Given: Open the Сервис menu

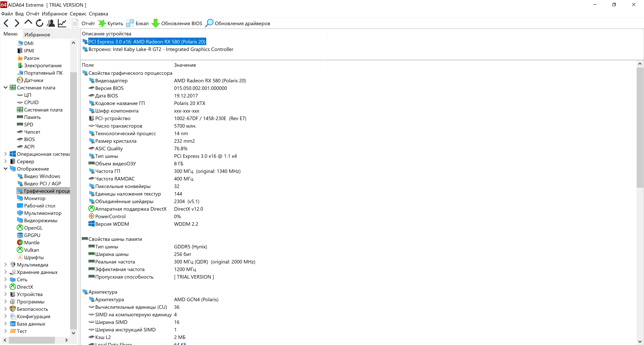Looking at the screenshot, I should tap(78, 14).
